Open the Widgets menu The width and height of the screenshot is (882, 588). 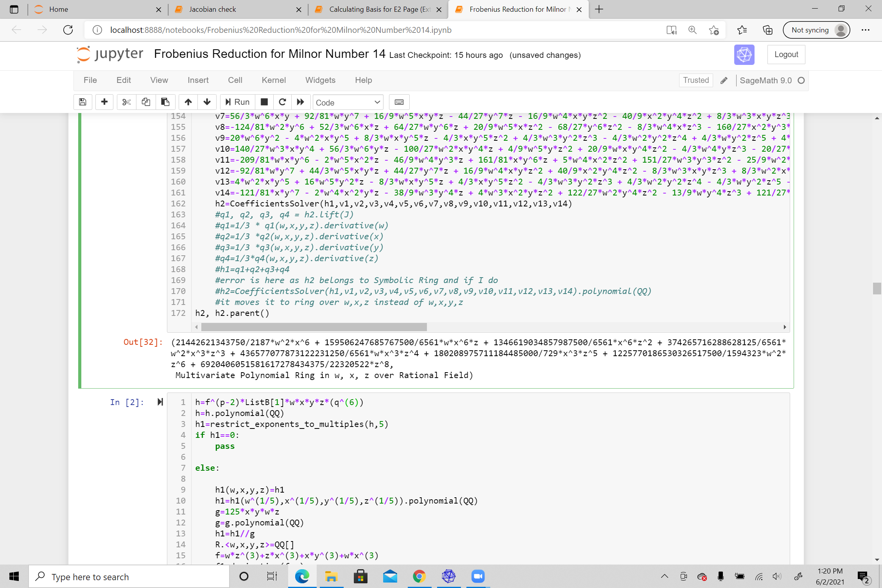pos(320,80)
